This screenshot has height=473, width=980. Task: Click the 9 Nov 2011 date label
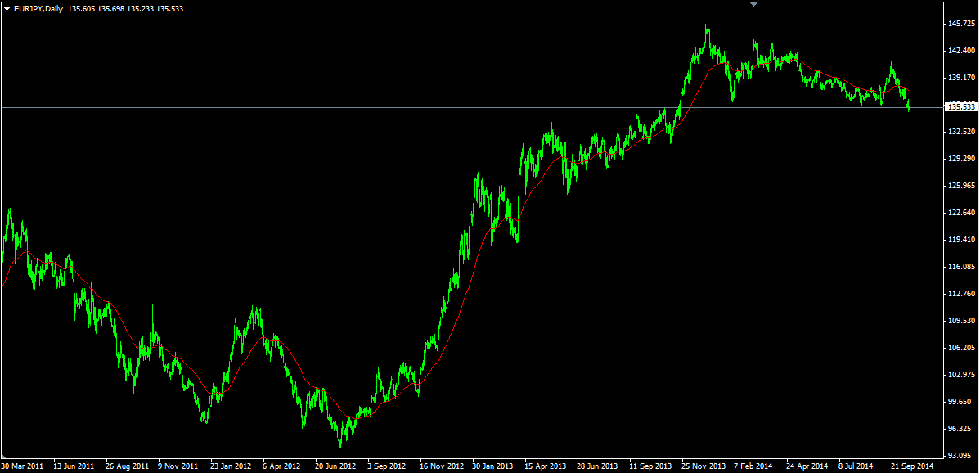[178, 466]
